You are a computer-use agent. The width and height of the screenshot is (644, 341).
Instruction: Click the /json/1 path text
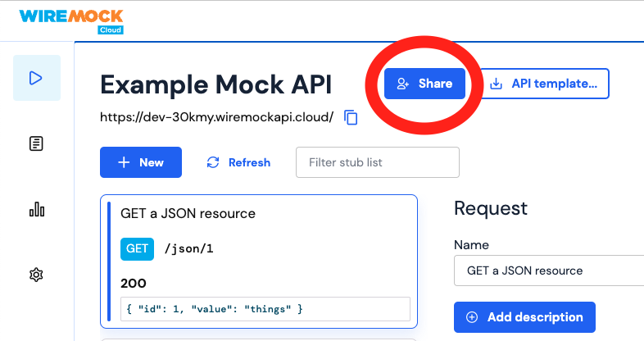(189, 249)
